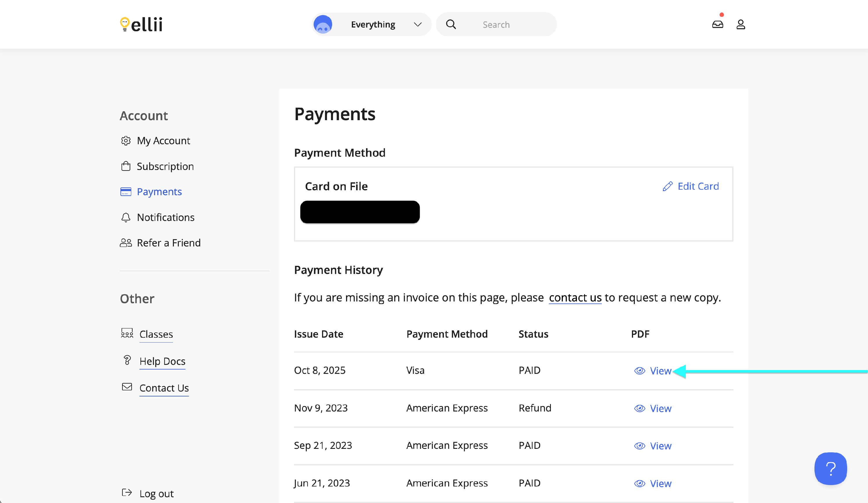Open the Everything category selector

373,25
